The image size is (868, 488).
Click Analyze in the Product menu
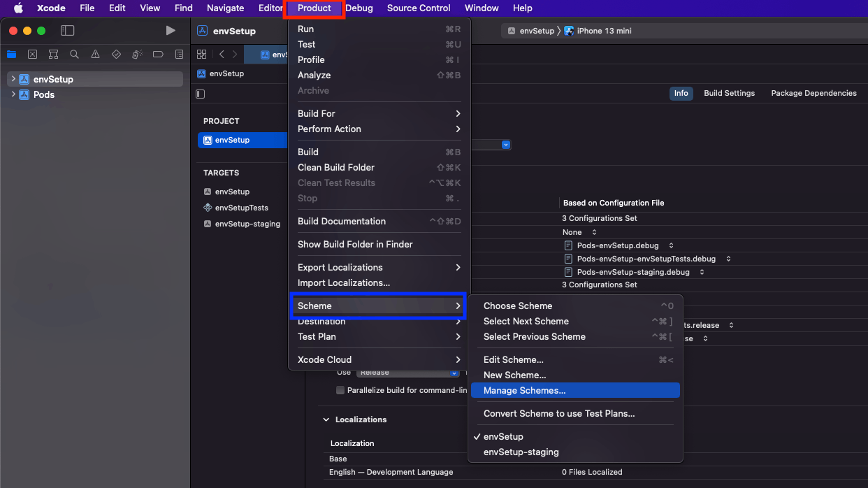coord(379,75)
